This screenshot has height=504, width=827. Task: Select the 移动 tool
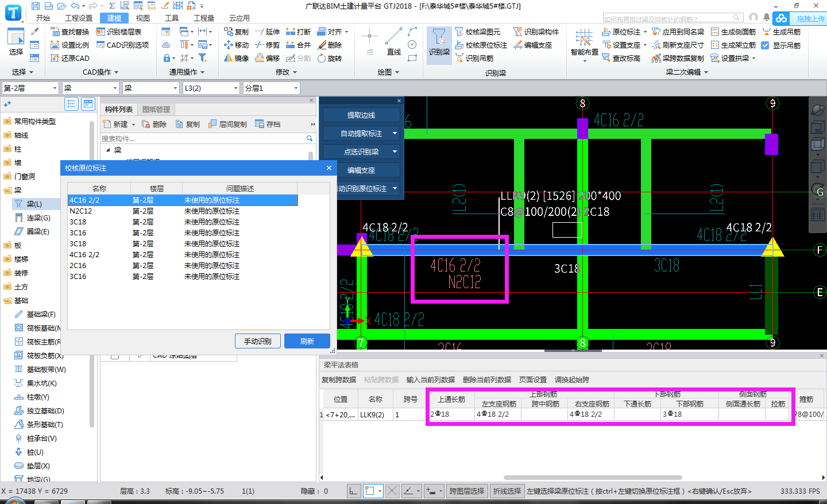coord(236,45)
